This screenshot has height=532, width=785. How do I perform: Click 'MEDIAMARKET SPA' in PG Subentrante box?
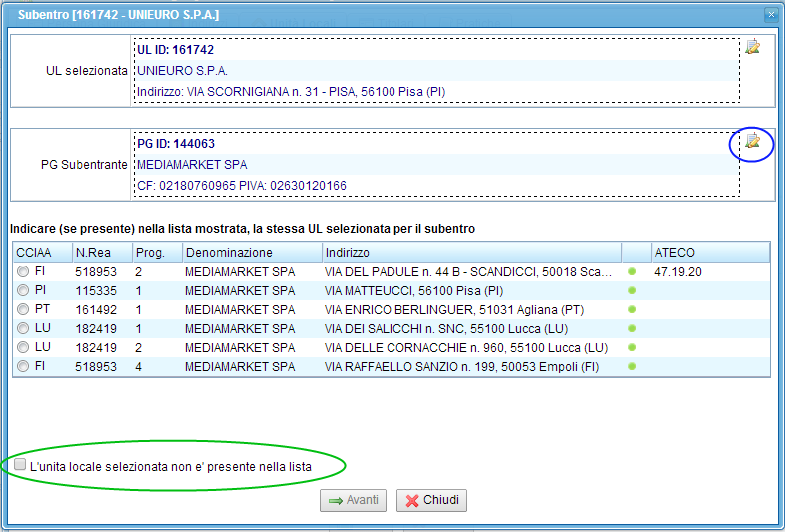pos(192,165)
